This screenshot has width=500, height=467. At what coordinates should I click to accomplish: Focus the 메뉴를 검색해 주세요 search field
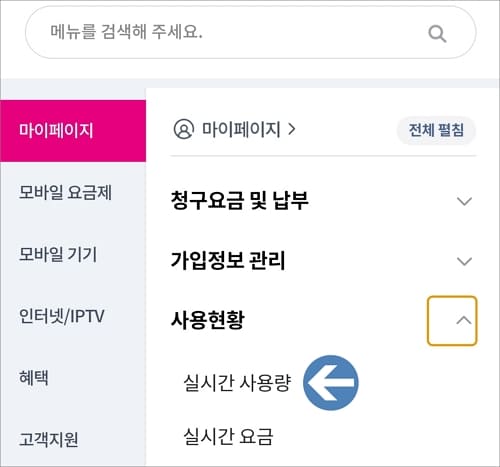(251, 33)
